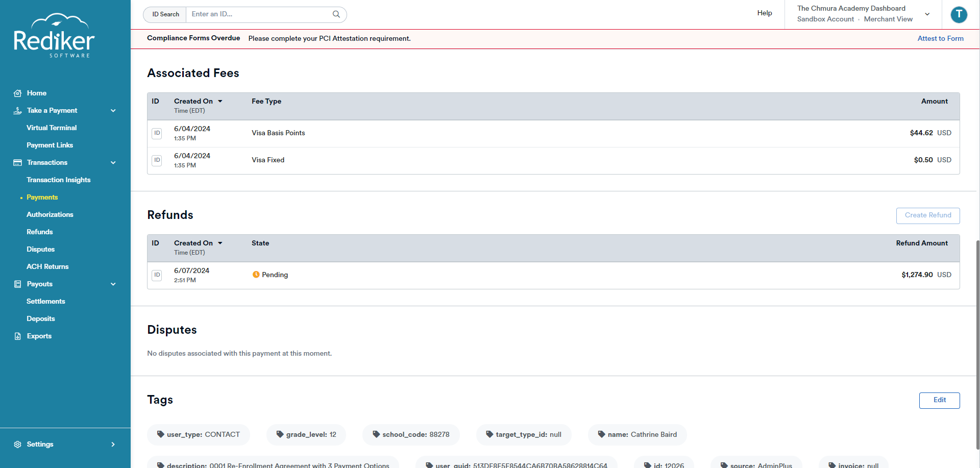Click the Transactions card icon
The width and height of the screenshot is (980, 468).
(17, 163)
